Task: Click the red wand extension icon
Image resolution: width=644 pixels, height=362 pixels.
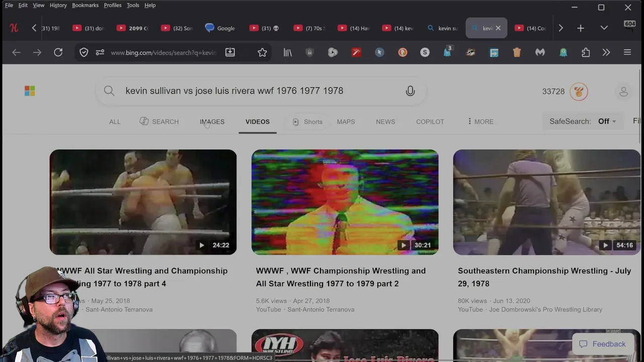Action: (356, 52)
